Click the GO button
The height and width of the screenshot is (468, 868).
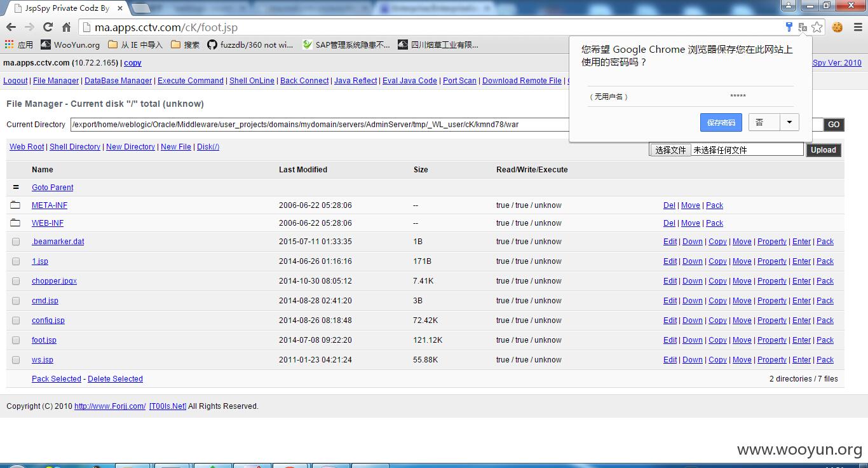point(834,125)
